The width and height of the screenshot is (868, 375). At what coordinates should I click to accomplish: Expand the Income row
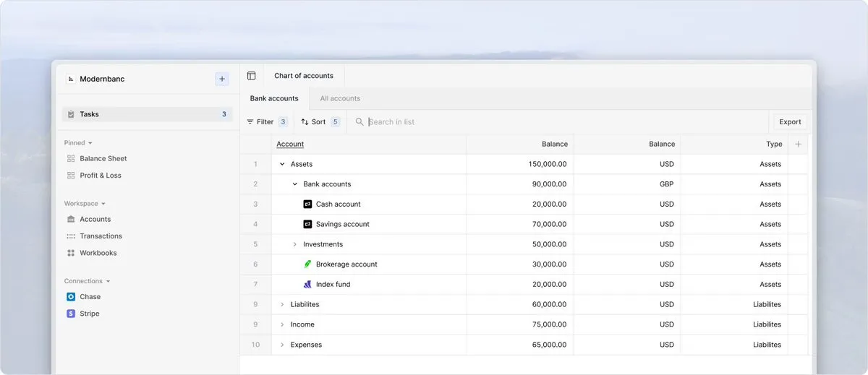pyautogui.click(x=282, y=324)
